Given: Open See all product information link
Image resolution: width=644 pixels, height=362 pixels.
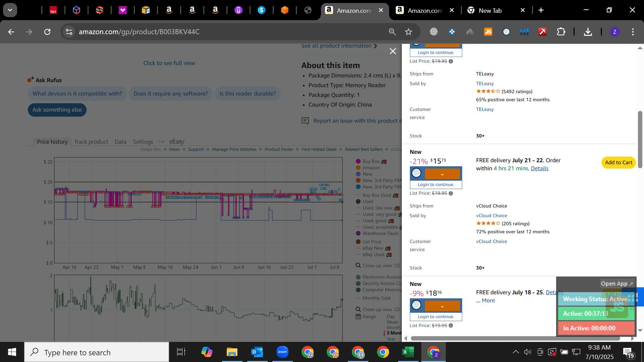Looking at the screenshot, I should coord(339,46).
